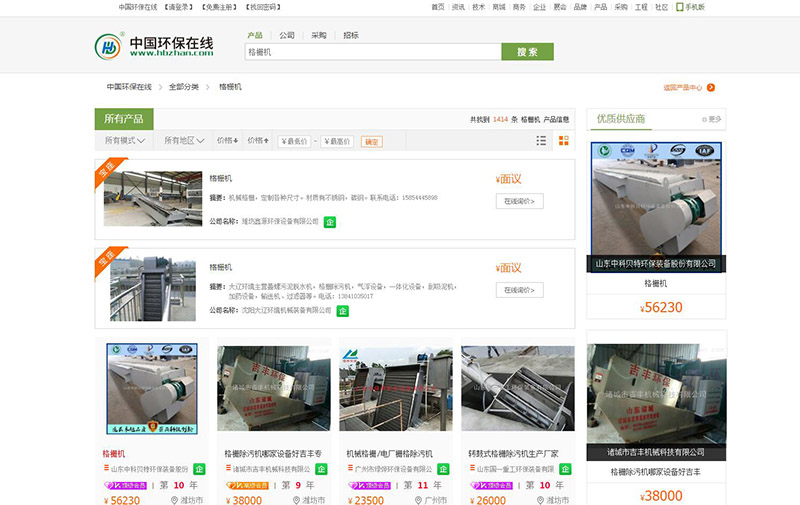800x505 pixels.
Task: Click the 最高价 maximum price field
Action: [x=337, y=142]
